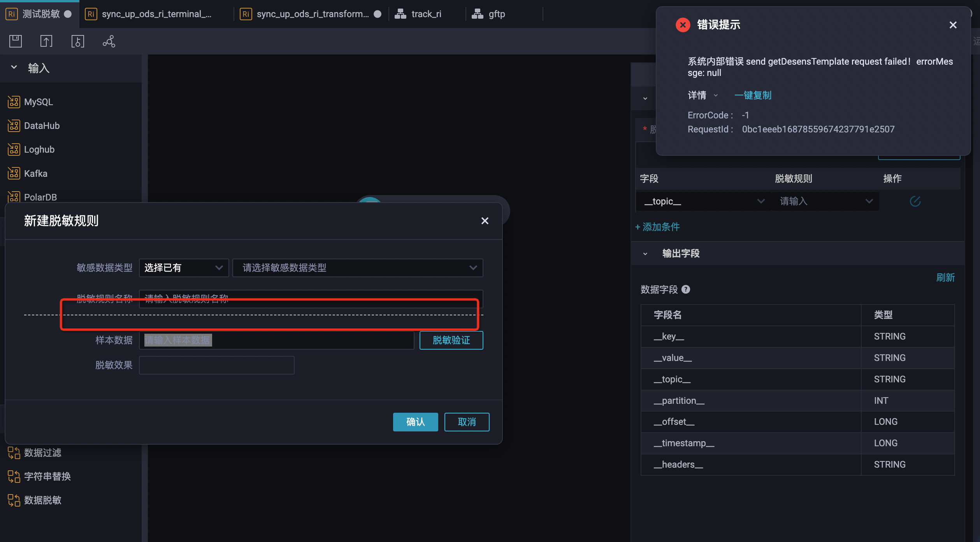
Task: Select the Kafka input node
Action: [35, 174]
